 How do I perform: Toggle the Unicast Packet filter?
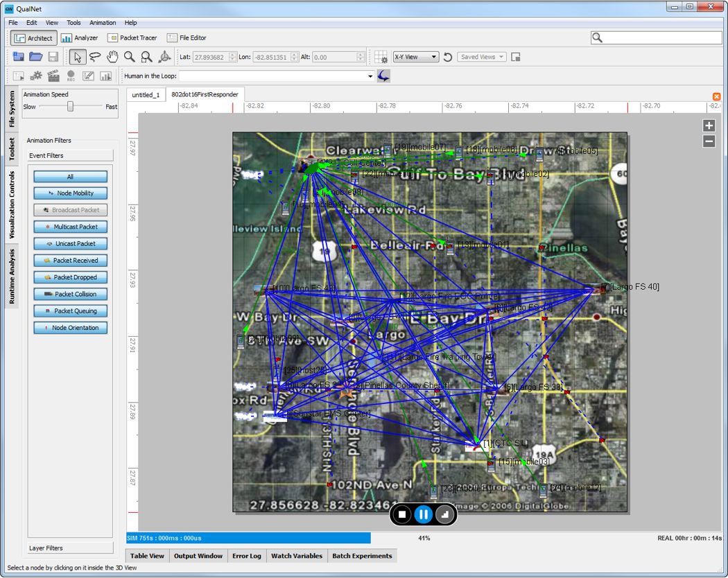[x=70, y=244]
